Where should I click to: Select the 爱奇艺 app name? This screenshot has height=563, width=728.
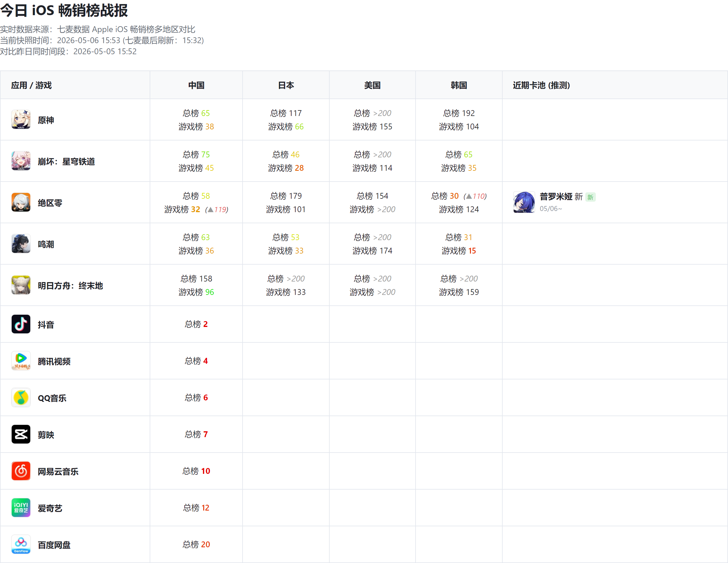pos(50,508)
